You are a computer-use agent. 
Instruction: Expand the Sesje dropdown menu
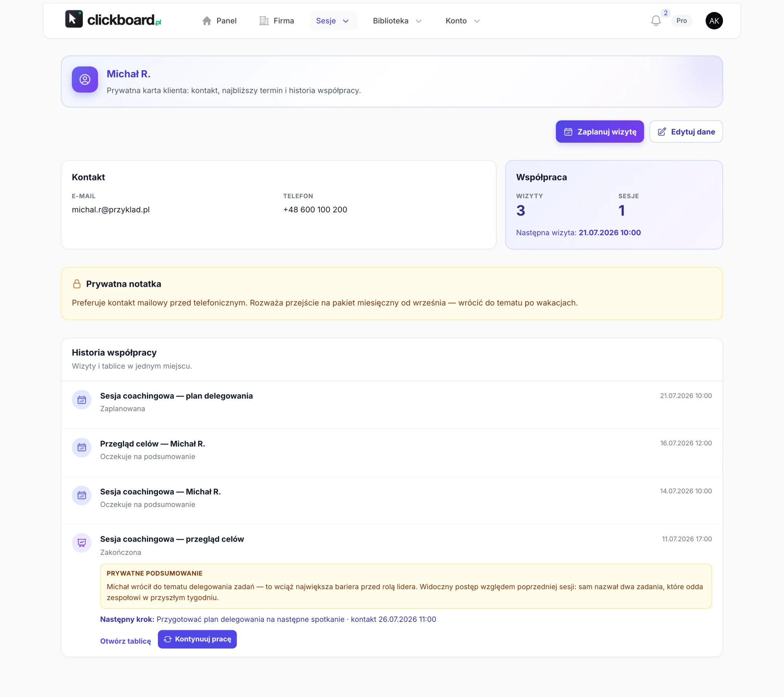point(333,21)
